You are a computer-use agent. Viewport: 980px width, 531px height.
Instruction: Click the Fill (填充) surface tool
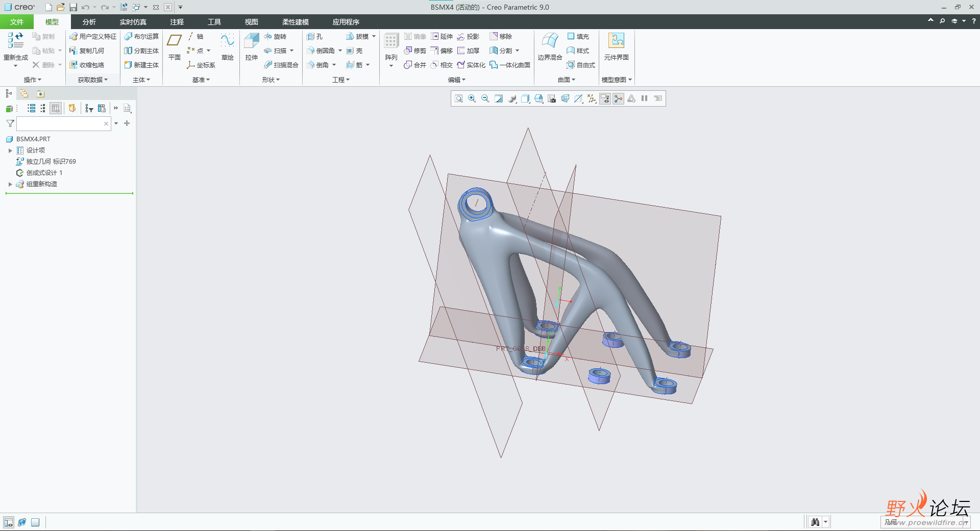578,36
